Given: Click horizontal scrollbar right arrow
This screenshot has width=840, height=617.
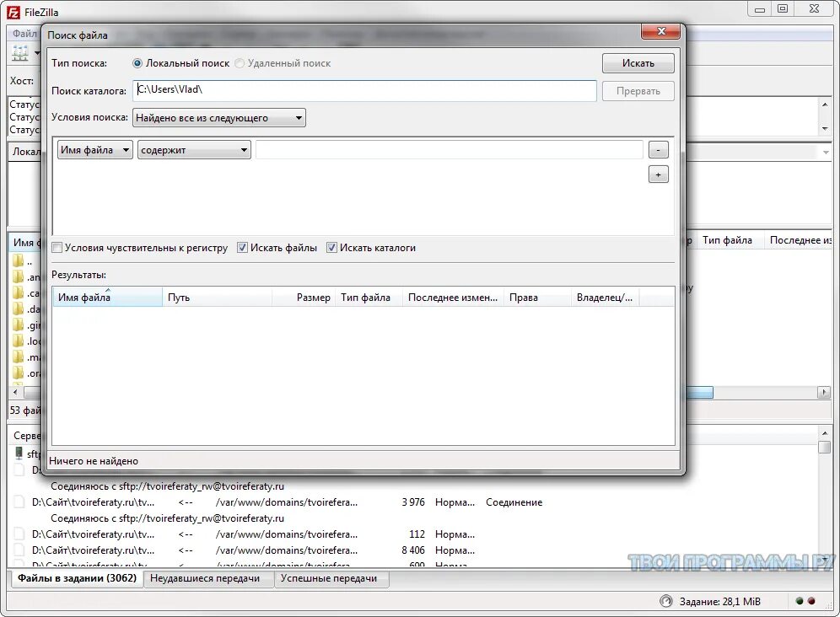Looking at the screenshot, I should (824, 393).
